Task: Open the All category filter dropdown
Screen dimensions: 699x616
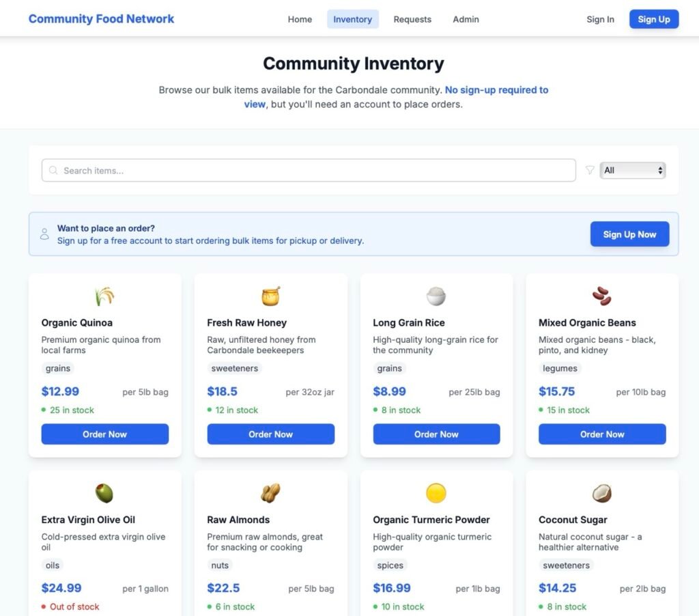Action: (x=632, y=171)
